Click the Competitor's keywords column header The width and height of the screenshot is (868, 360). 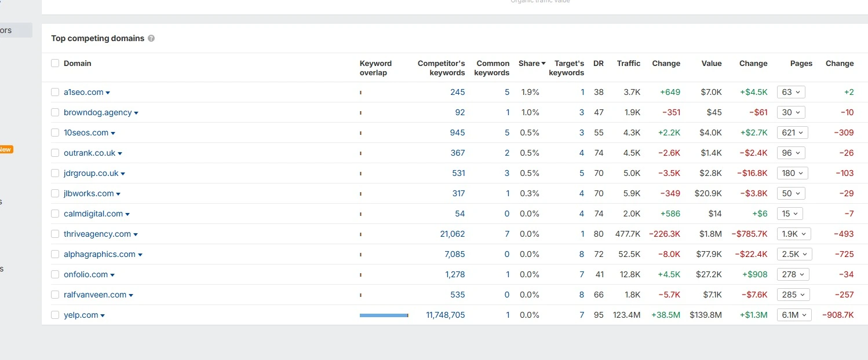(441, 68)
